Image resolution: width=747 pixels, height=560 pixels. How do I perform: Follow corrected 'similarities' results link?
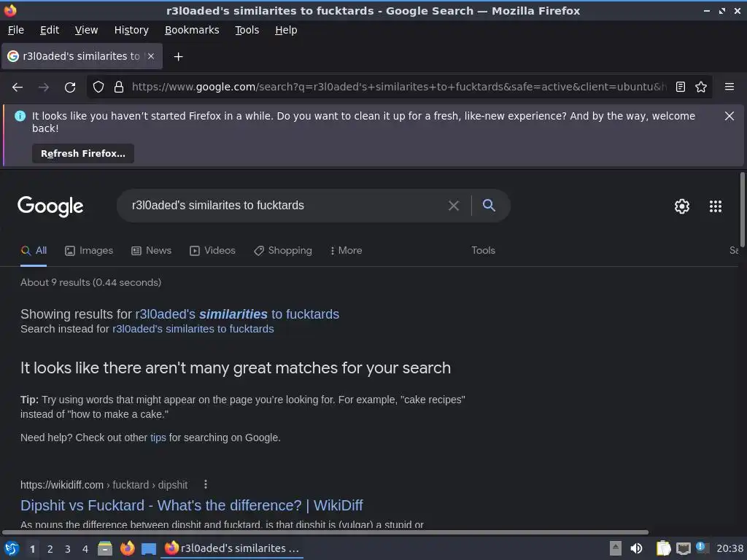tap(237, 314)
